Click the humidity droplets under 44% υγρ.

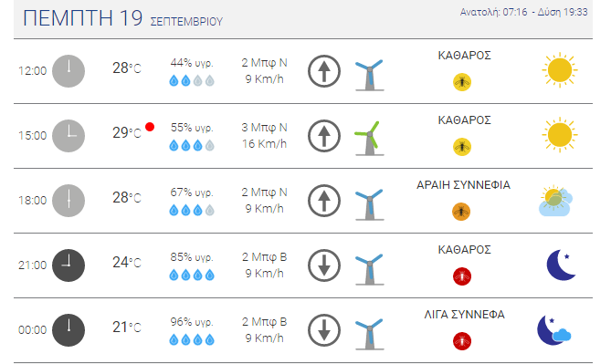[x=192, y=80]
